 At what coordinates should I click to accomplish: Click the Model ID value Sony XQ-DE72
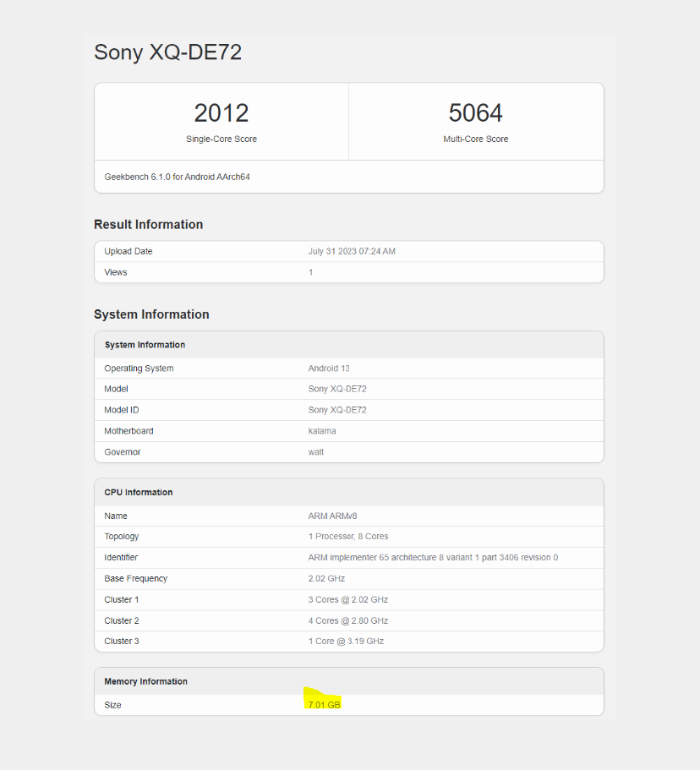tap(337, 410)
